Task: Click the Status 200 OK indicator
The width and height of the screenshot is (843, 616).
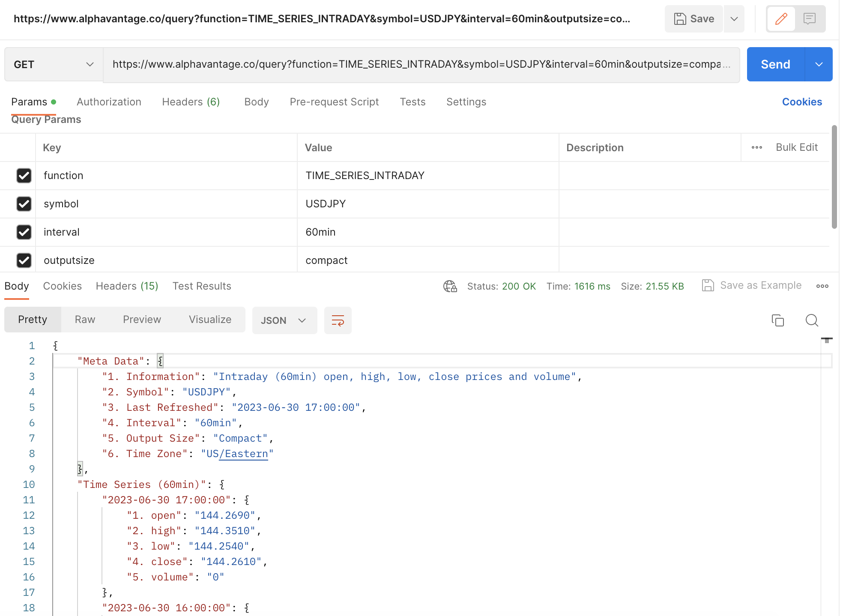Action: click(501, 286)
